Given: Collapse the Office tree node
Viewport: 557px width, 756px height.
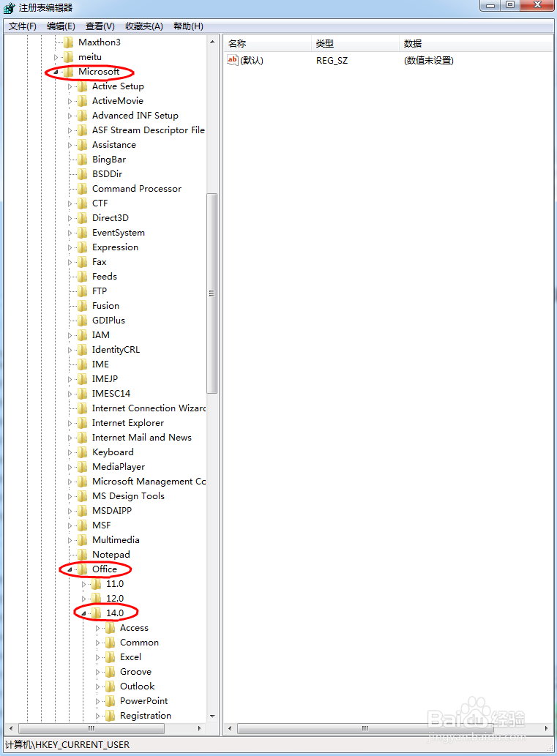Looking at the screenshot, I should click(70, 570).
